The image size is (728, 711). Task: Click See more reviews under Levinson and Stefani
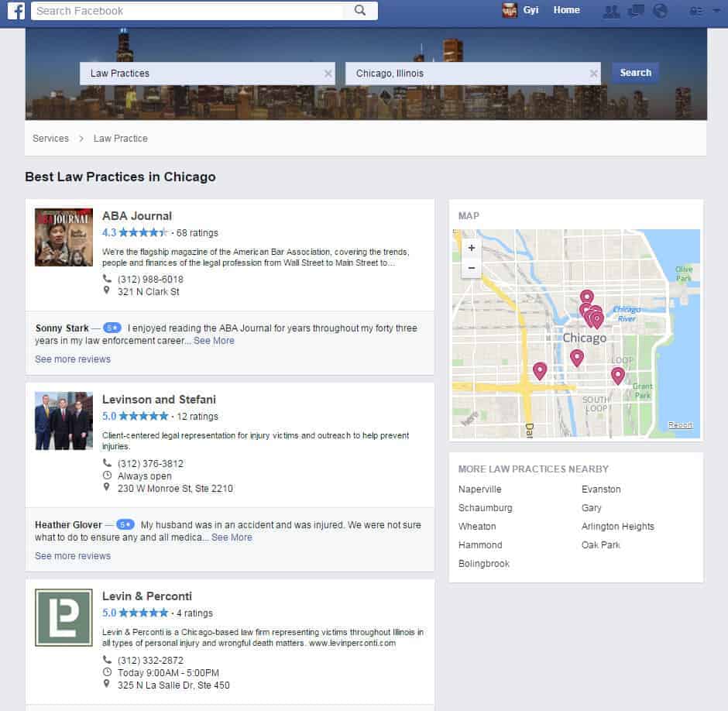(73, 556)
